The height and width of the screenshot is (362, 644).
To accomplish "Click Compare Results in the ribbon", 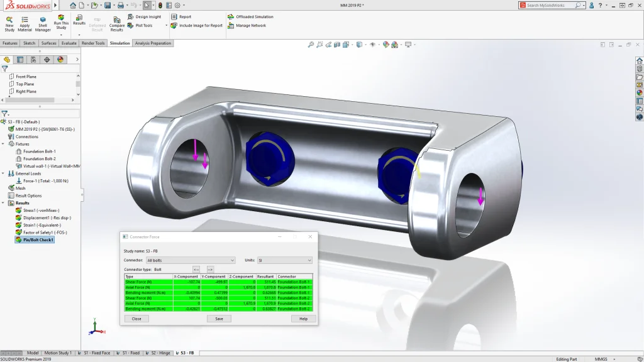I will coord(117,19).
